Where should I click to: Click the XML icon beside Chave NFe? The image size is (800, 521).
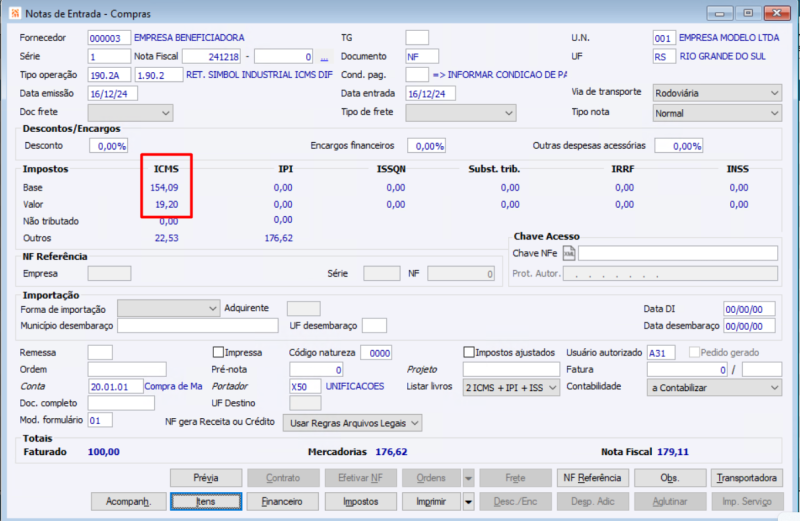568,253
